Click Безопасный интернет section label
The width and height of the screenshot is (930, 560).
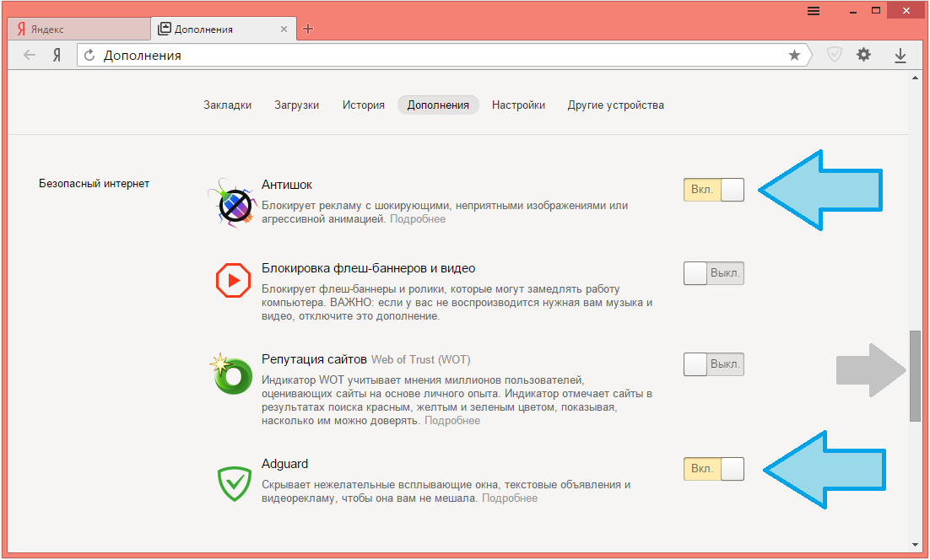[x=95, y=184]
